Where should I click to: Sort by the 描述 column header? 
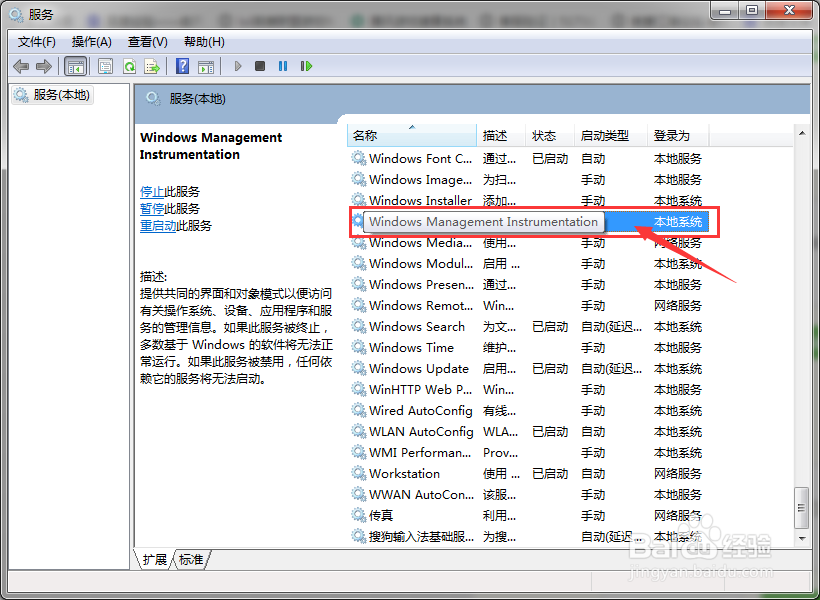[x=500, y=135]
